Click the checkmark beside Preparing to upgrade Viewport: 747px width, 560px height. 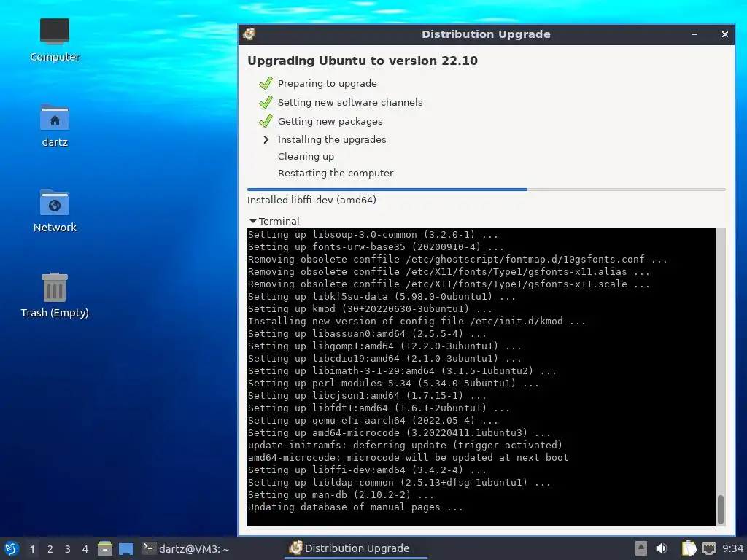point(266,83)
